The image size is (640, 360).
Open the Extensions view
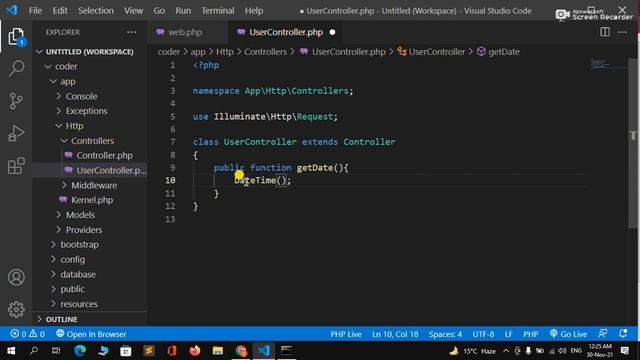(16, 166)
